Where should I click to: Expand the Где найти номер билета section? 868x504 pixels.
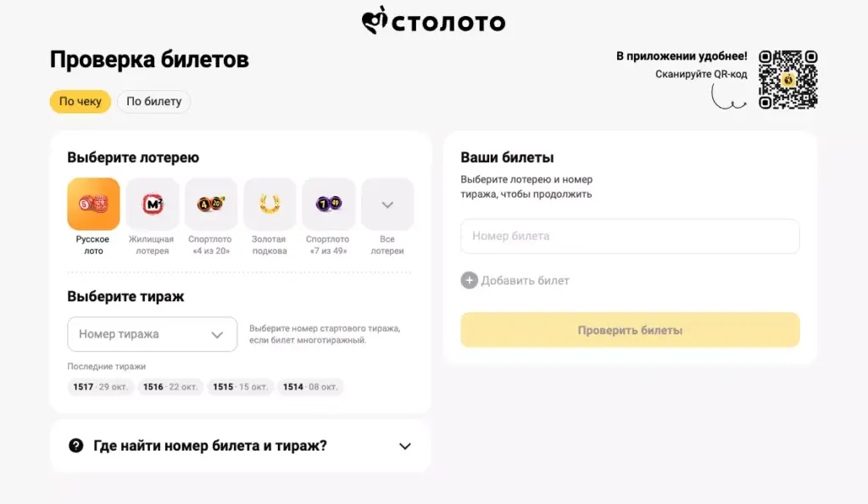(405, 445)
